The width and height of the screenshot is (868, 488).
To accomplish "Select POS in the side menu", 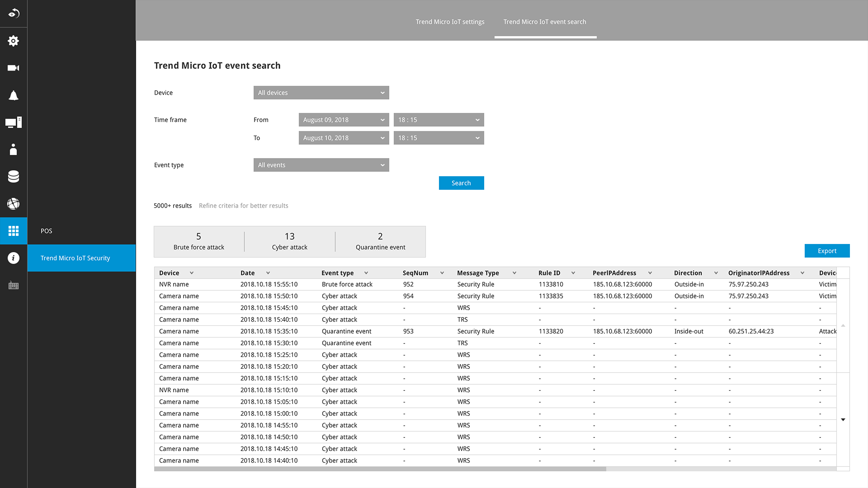I will (x=47, y=231).
